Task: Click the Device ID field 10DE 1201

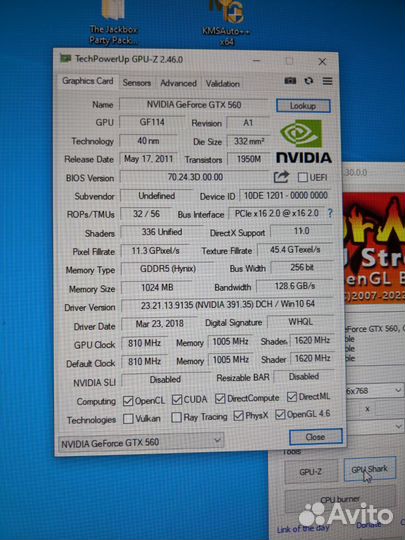Action: coord(285,195)
